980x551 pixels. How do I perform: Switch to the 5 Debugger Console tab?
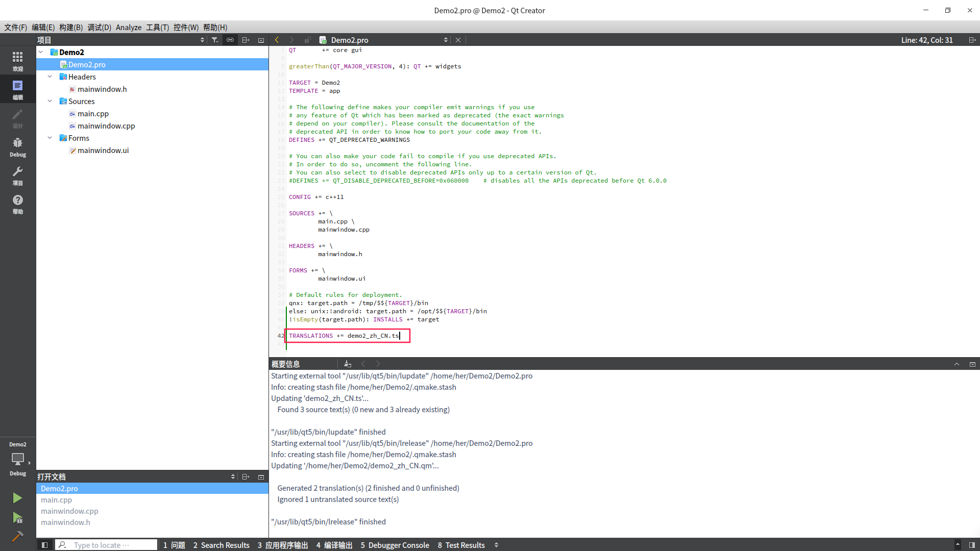[395, 545]
